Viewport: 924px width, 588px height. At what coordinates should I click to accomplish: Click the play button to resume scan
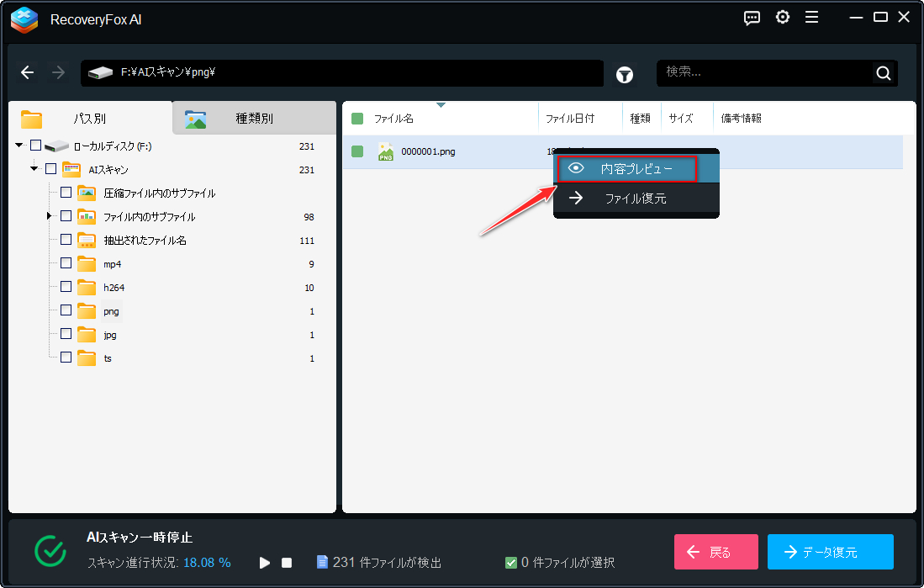pyautogui.click(x=265, y=563)
